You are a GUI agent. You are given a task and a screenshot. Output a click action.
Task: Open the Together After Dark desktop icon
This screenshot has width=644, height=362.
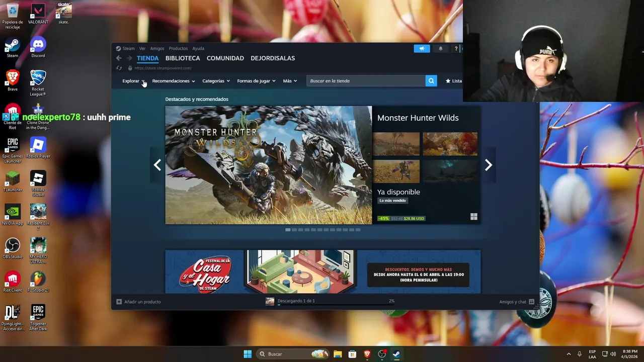pos(38,318)
